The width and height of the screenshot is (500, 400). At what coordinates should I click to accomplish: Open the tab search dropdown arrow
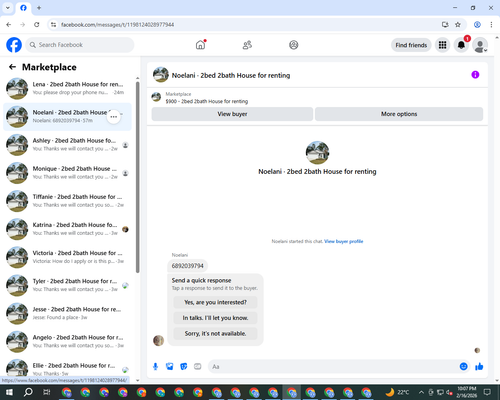pyautogui.click(x=8, y=8)
